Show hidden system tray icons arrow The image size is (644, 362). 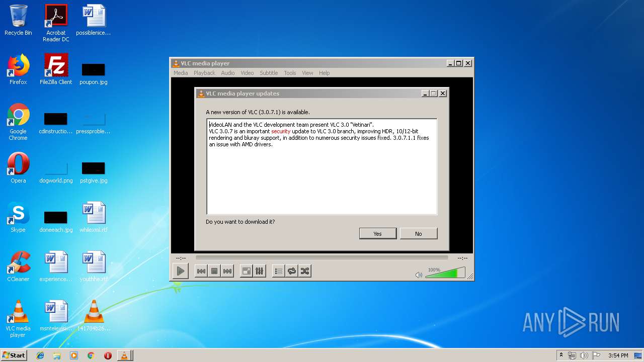[x=561, y=355]
